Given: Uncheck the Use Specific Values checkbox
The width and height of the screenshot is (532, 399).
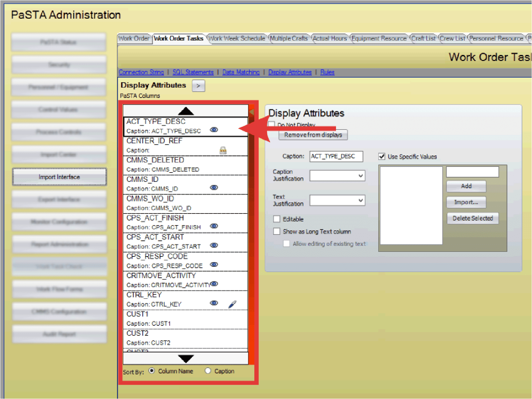Looking at the screenshot, I should point(382,157).
